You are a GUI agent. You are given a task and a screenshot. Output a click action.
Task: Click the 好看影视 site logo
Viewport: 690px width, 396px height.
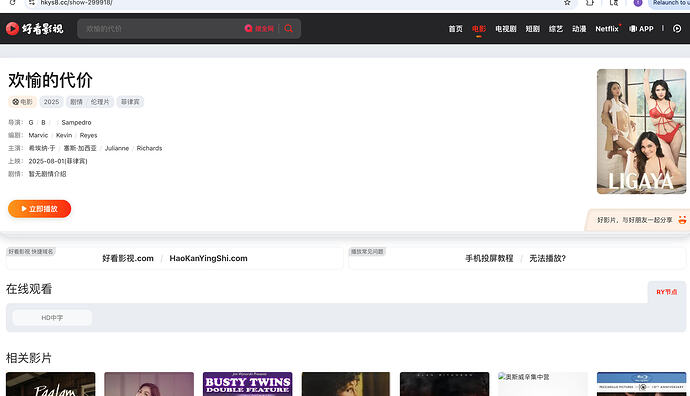tap(34, 29)
